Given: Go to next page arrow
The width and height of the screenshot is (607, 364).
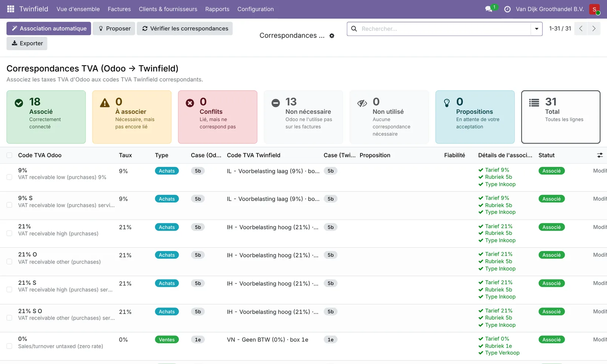Looking at the screenshot, I should 594,28.
